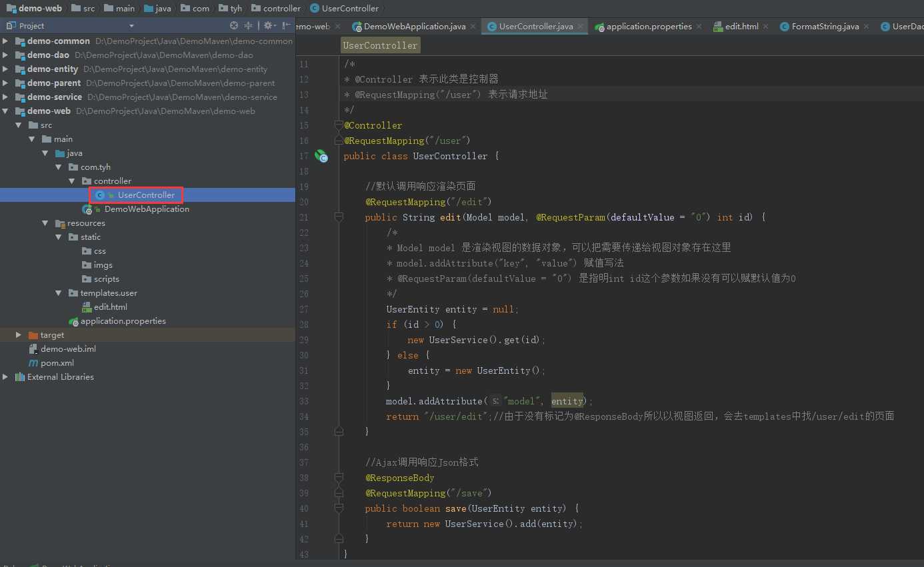Expand the demo-service module
The height and width of the screenshot is (567, 924).
pyautogui.click(x=6, y=97)
